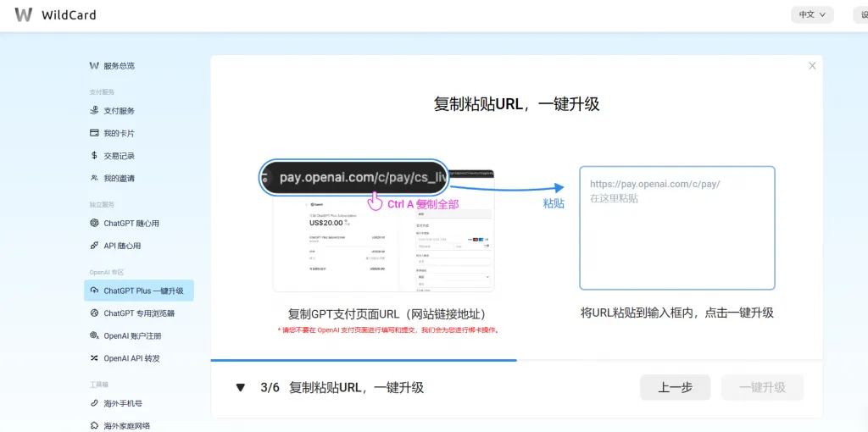Close the upgrade dialog with X
The width and height of the screenshot is (868, 432).
[812, 66]
